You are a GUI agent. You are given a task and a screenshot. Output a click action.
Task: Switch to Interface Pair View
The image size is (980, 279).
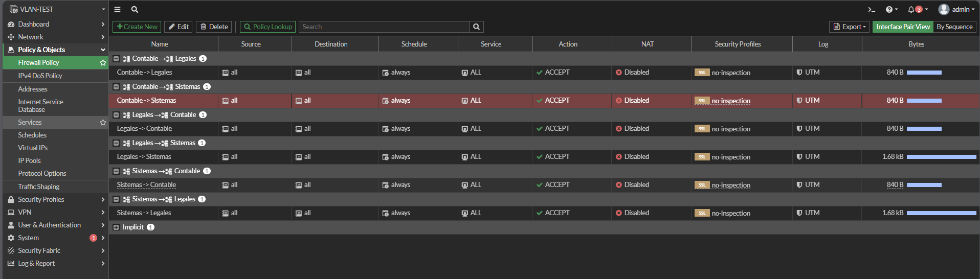(x=903, y=27)
